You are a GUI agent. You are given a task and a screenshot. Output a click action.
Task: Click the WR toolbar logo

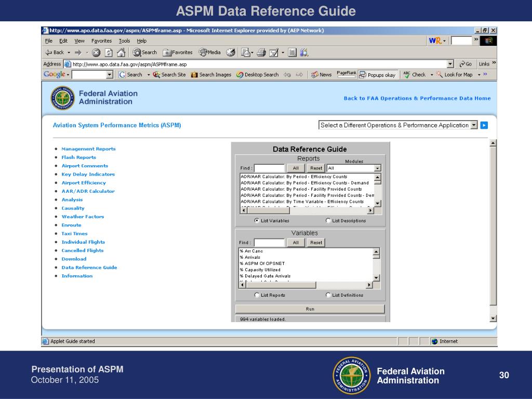(435, 41)
